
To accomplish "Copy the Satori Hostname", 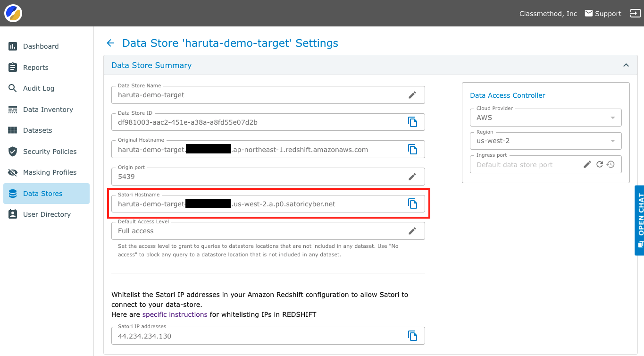I will tap(413, 203).
